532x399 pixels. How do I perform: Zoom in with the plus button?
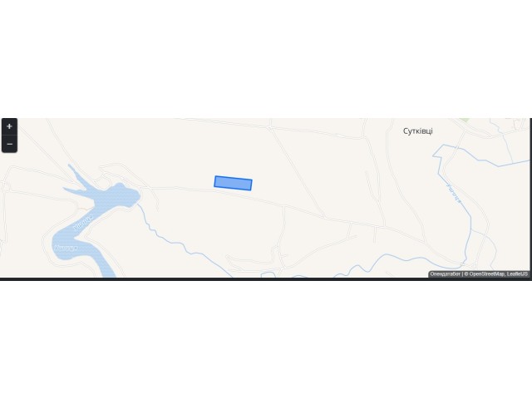pyautogui.click(x=9, y=126)
